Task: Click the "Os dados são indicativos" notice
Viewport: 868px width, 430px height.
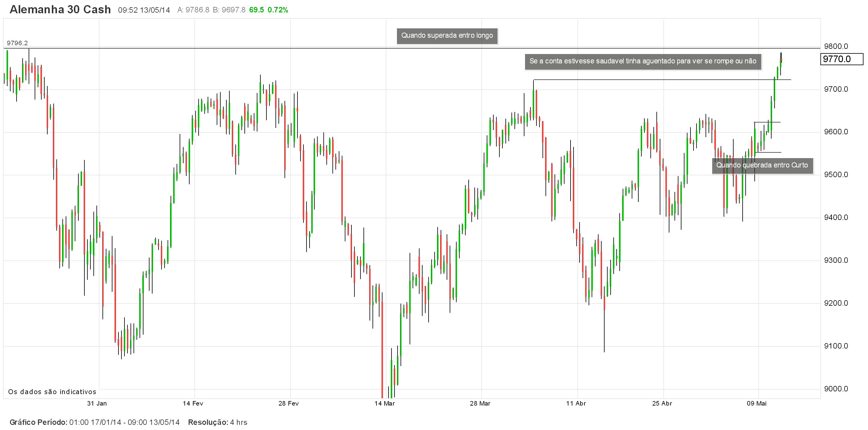Action: [52, 392]
